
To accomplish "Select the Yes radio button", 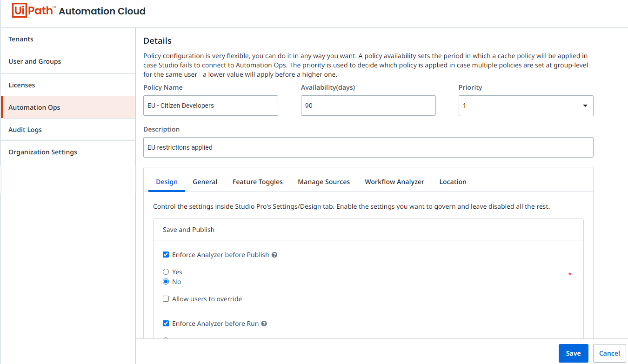I will [166, 272].
